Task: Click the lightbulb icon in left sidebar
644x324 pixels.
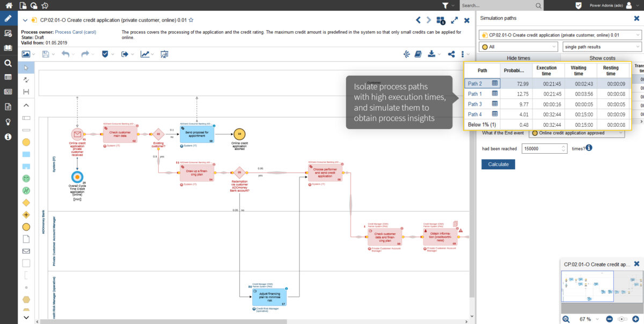Action: coord(8,121)
